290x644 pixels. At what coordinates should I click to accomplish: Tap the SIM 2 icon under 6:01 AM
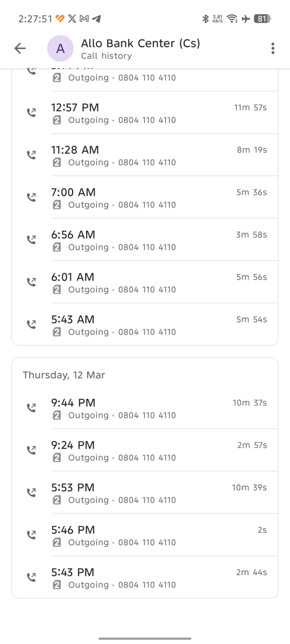[x=57, y=290]
